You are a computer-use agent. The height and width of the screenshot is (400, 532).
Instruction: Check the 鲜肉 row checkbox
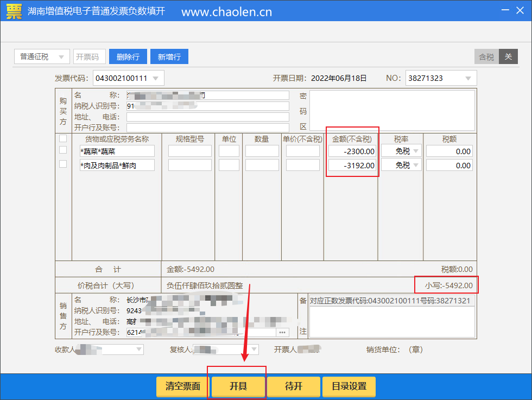pos(63,164)
